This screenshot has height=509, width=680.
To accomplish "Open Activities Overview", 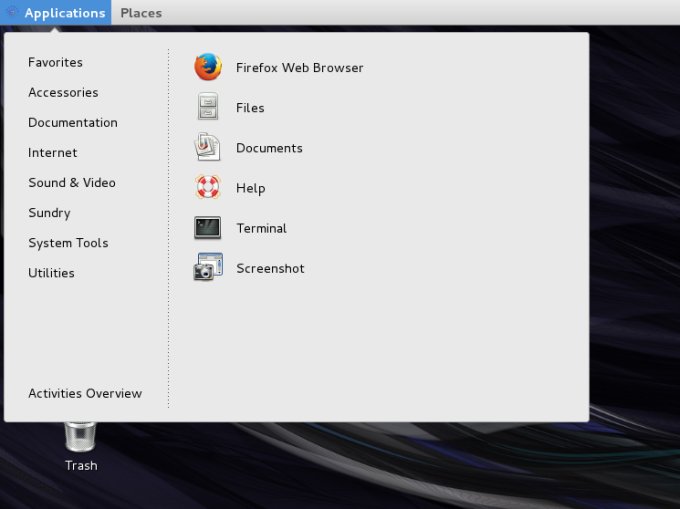I will (x=85, y=393).
